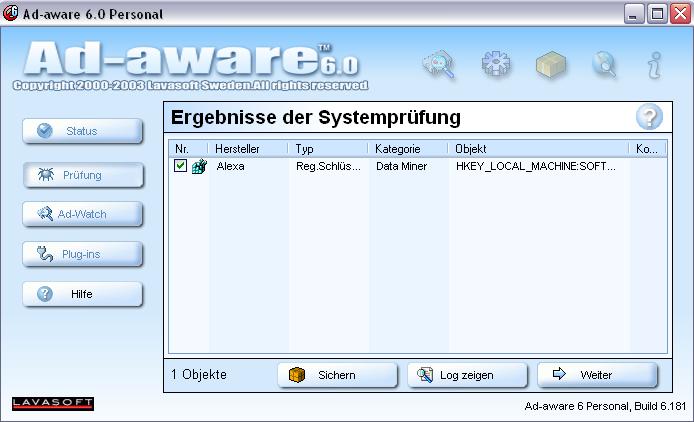This screenshot has height=422, width=694.
Task: Sort by the Typ column header
Action: pos(328,149)
